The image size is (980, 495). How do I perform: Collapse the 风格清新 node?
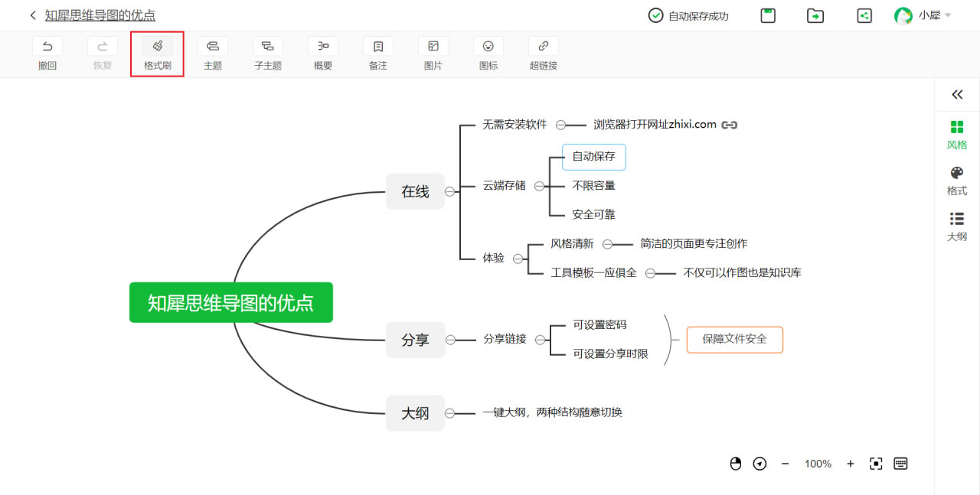(x=607, y=244)
